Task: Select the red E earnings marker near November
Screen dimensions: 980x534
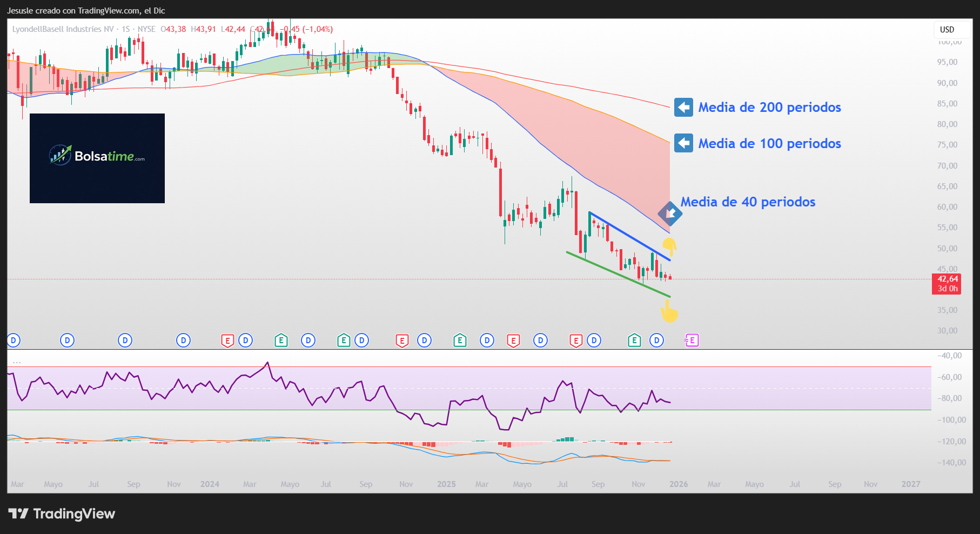Action: coord(403,340)
